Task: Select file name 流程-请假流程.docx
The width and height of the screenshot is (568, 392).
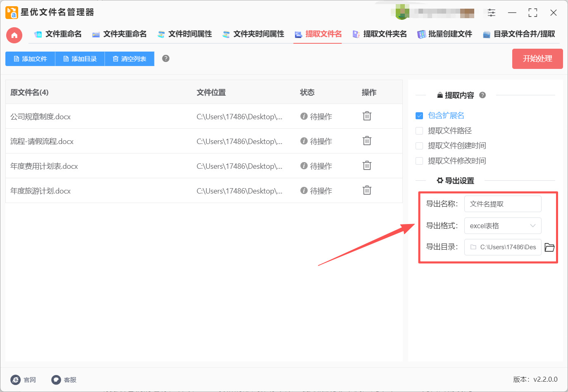Action: click(42, 142)
